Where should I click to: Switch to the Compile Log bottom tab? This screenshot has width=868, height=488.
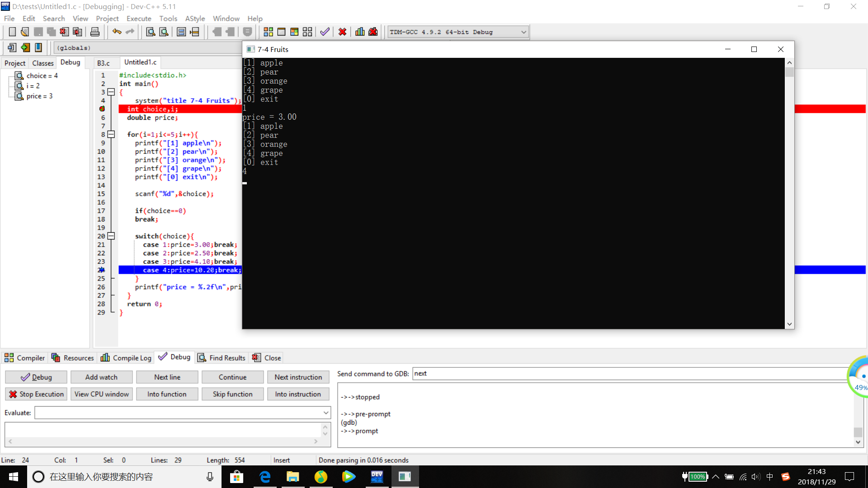point(126,357)
